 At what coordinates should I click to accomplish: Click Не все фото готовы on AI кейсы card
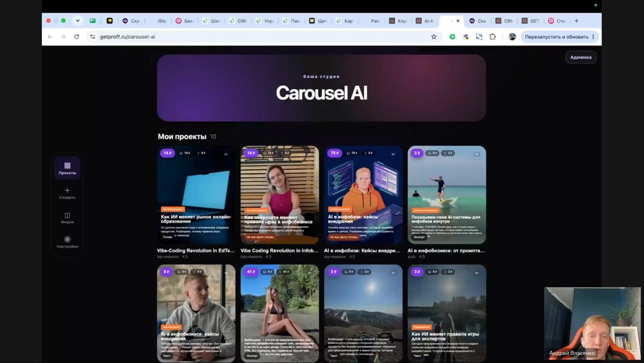343,237
